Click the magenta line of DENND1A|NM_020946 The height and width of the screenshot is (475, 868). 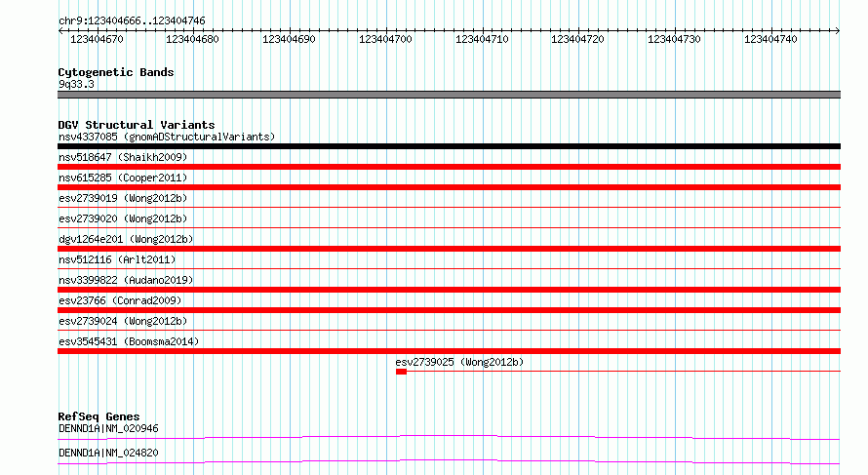coord(449,437)
